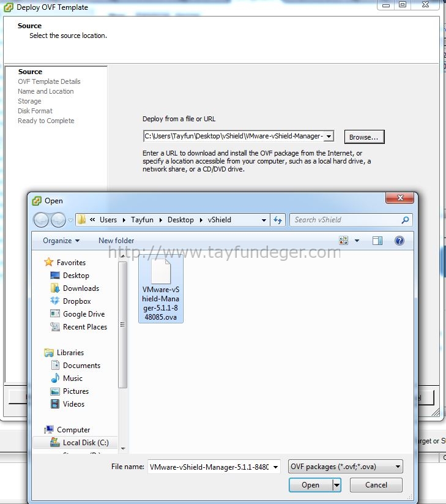Screen dimensions: 446x504
Task: Click the Search vShield field
Action: tap(351, 220)
